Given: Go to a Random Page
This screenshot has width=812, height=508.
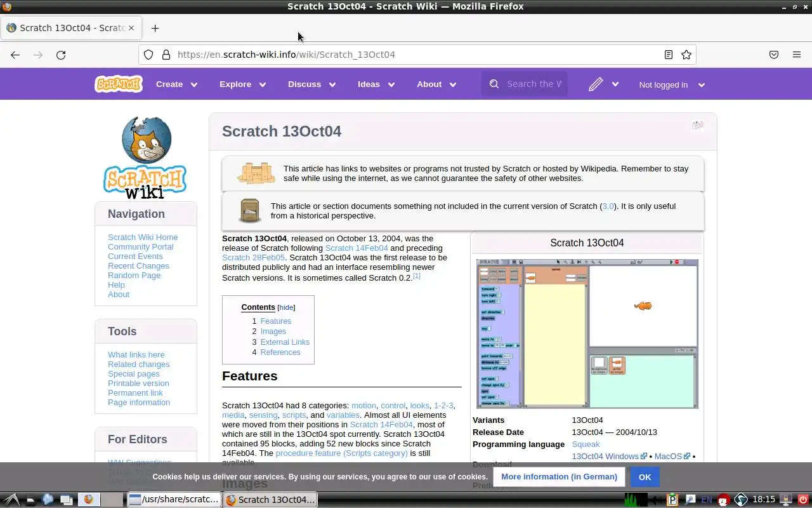Looking at the screenshot, I should click(134, 275).
